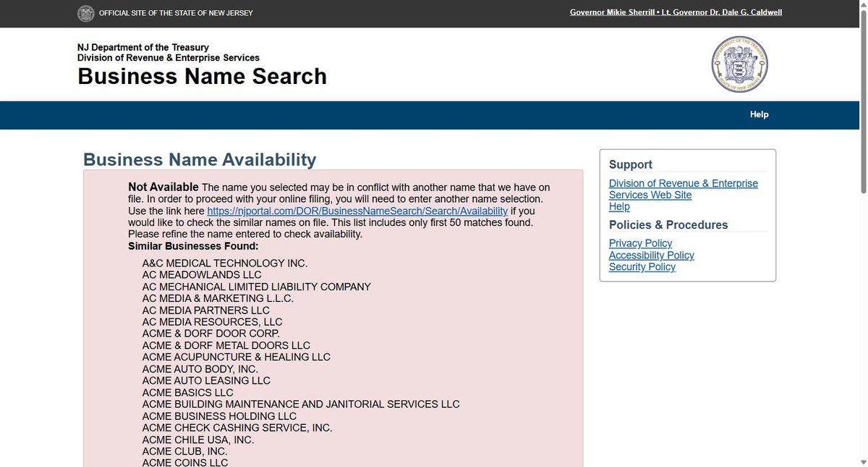The height and width of the screenshot is (467, 868).
Task: Click ACME CHECK CASHING SERVICE, INC. entry
Action: [x=237, y=427]
